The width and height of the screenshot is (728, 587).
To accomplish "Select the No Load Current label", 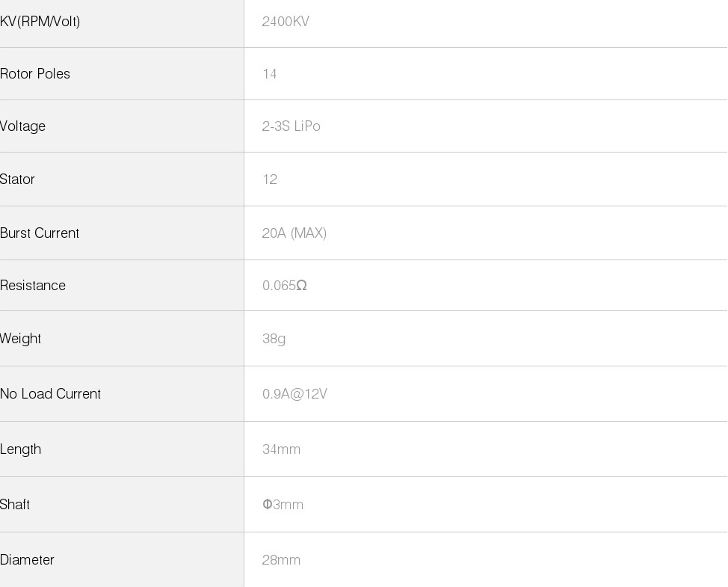I will tap(51, 394).
